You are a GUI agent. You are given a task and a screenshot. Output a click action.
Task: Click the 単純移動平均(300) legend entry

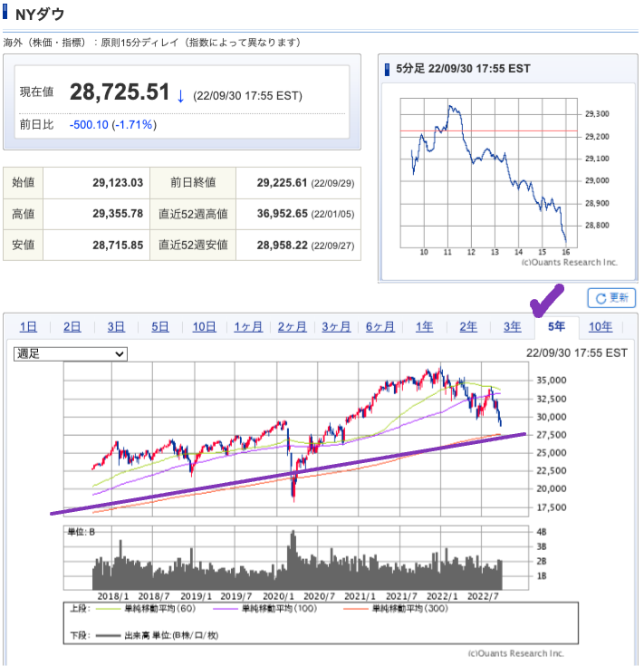click(396, 609)
